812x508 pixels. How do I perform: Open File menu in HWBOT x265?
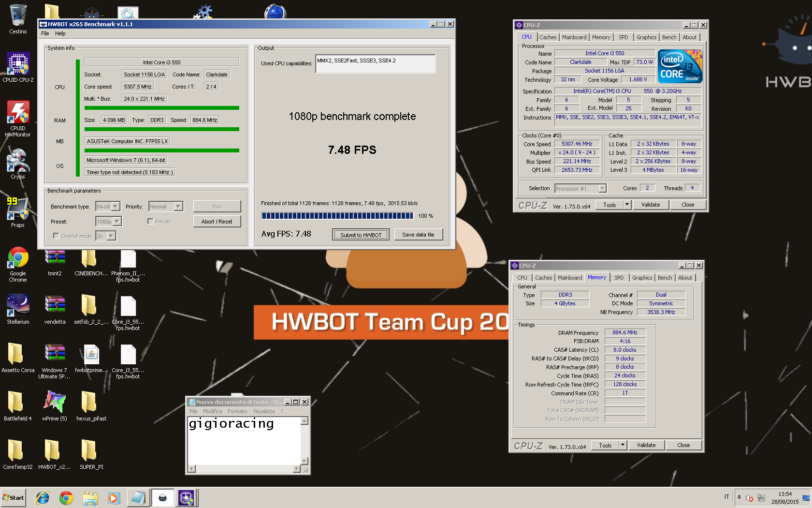45,33
